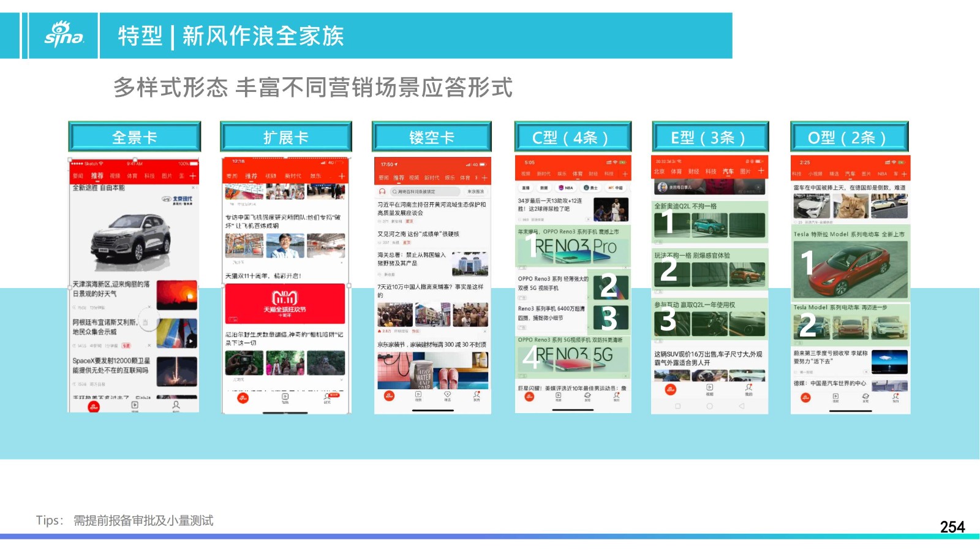Click the 全景卡 header label
This screenshot has width=980, height=551.
click(135, 137)
